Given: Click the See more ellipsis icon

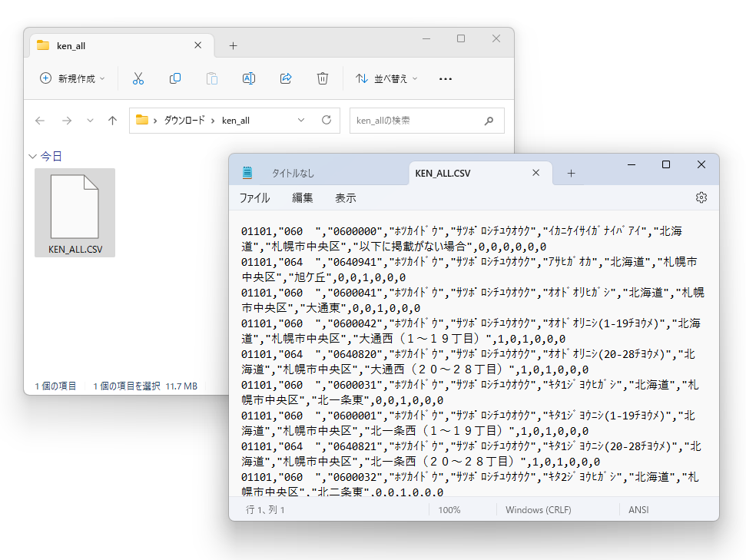Looking at the screenshot, I should 445,78.
